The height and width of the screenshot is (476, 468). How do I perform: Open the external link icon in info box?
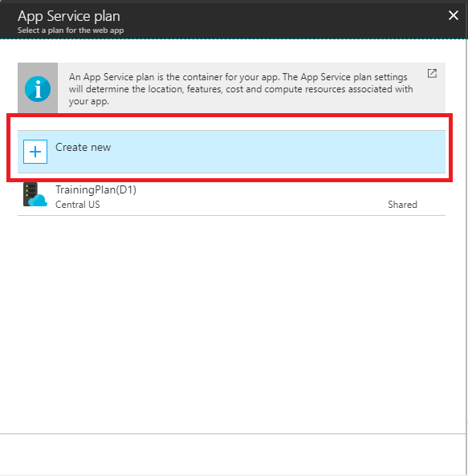(x=432, y=74)
